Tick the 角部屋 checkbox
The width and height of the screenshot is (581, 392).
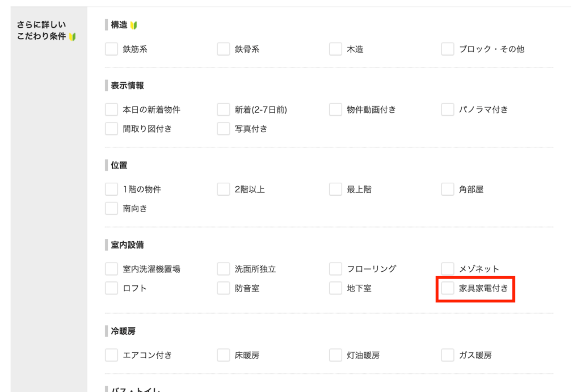pyautogui.click(x=448, y=189)
